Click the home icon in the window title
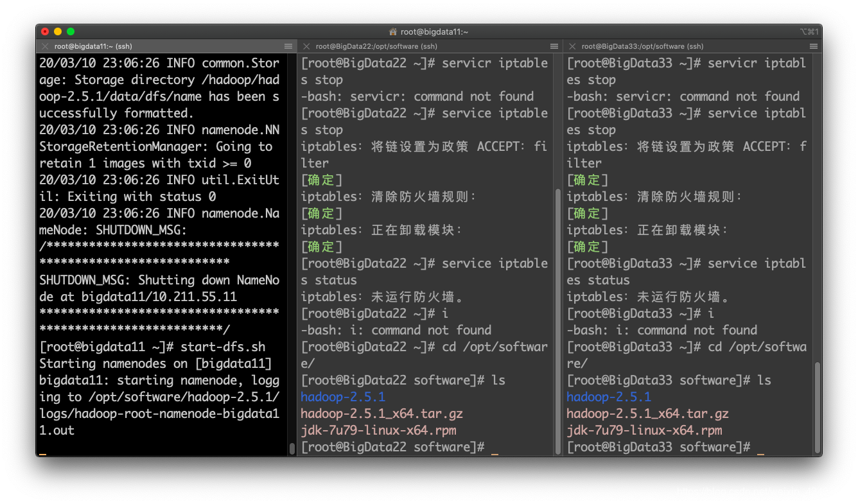Viewport: 858px width, 504px height. click(393, 31)
